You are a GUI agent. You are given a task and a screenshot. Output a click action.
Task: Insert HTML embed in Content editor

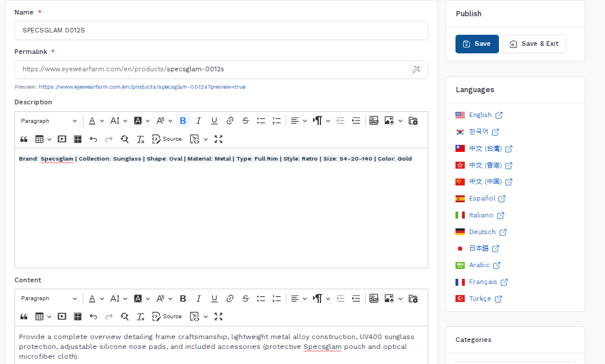[x=374, y=299]
